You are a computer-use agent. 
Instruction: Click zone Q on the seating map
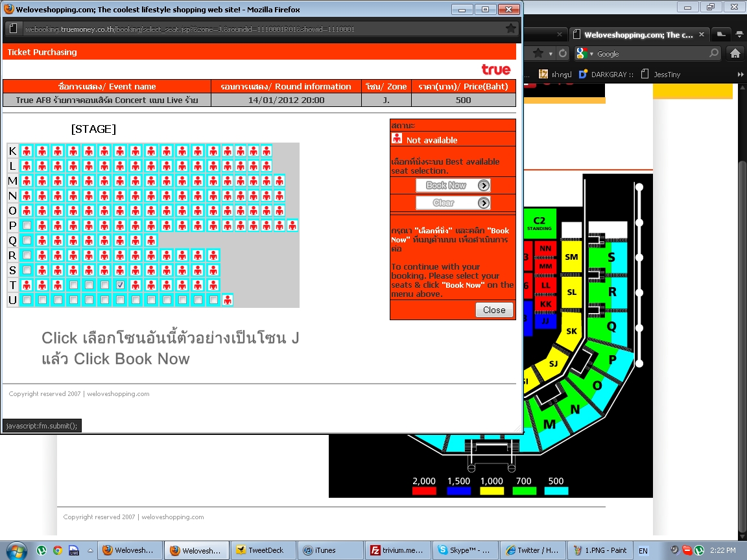point(611,326)
